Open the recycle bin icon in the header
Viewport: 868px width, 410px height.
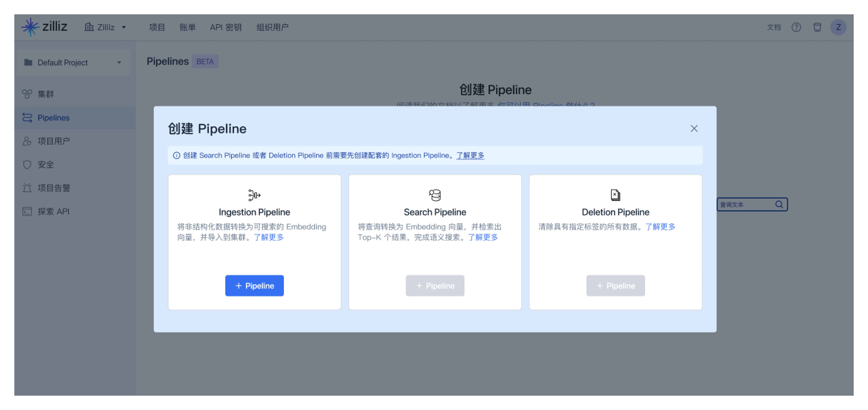pos(817,27)
